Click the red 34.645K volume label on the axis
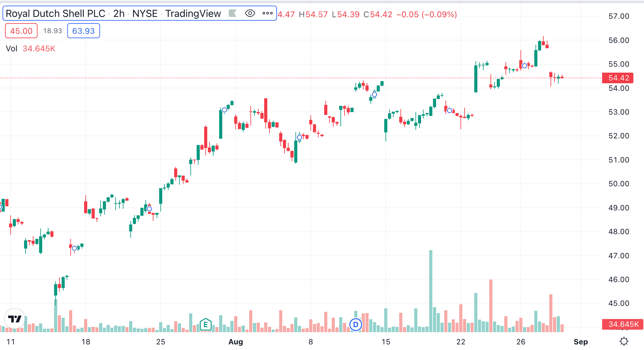644x350 pixels. (x=622, y=324)
